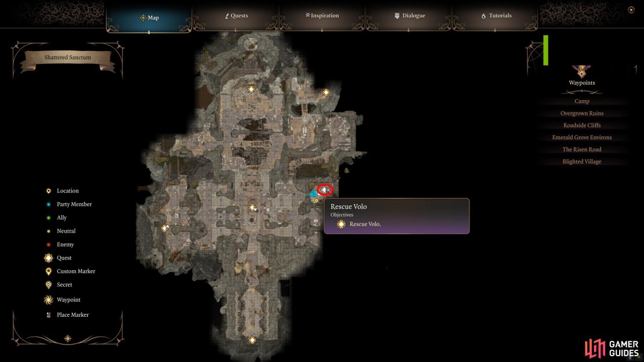644x362 pixels.
Task: Toggle the Enemy legend filter
Action: coord(60,244)
